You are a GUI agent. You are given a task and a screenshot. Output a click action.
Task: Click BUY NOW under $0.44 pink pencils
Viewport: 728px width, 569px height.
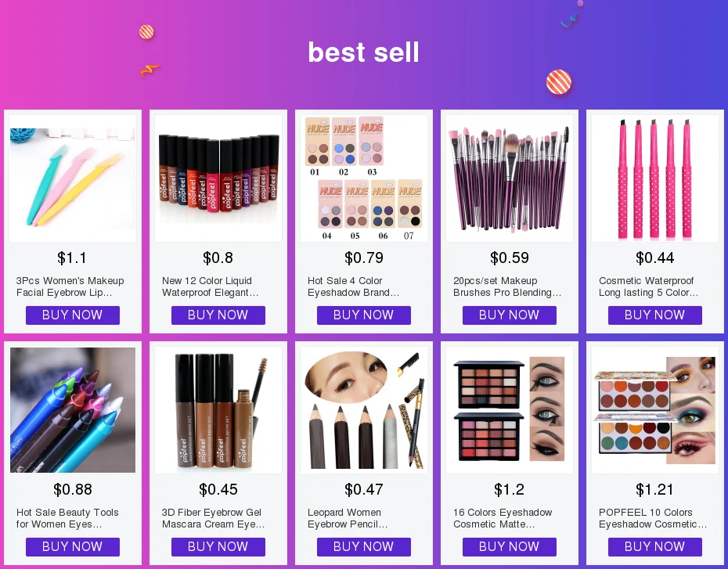point(654,315)
